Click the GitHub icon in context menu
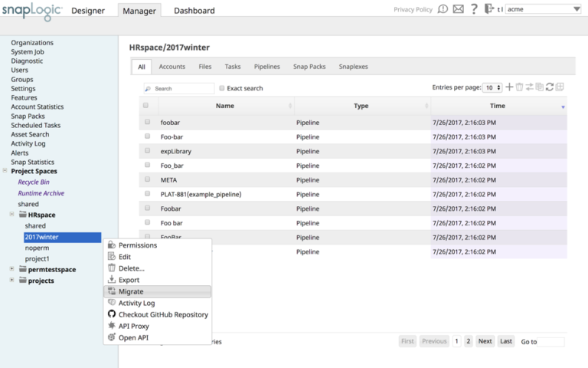This screenshot has width=588, height=368. click(111, 314)
